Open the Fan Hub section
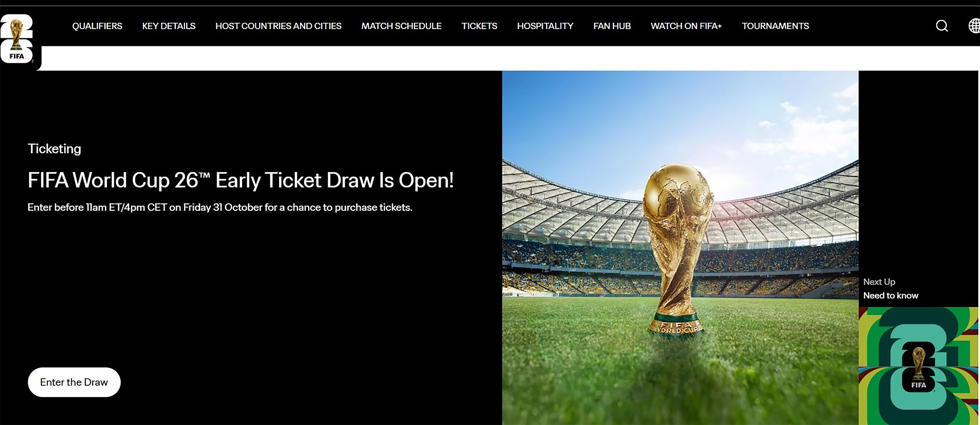 [x=612, y=26]
